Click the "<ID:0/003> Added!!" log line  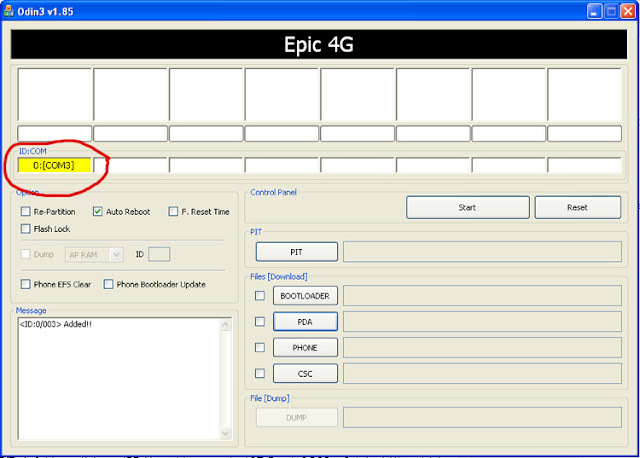click(x=56, y=324)
